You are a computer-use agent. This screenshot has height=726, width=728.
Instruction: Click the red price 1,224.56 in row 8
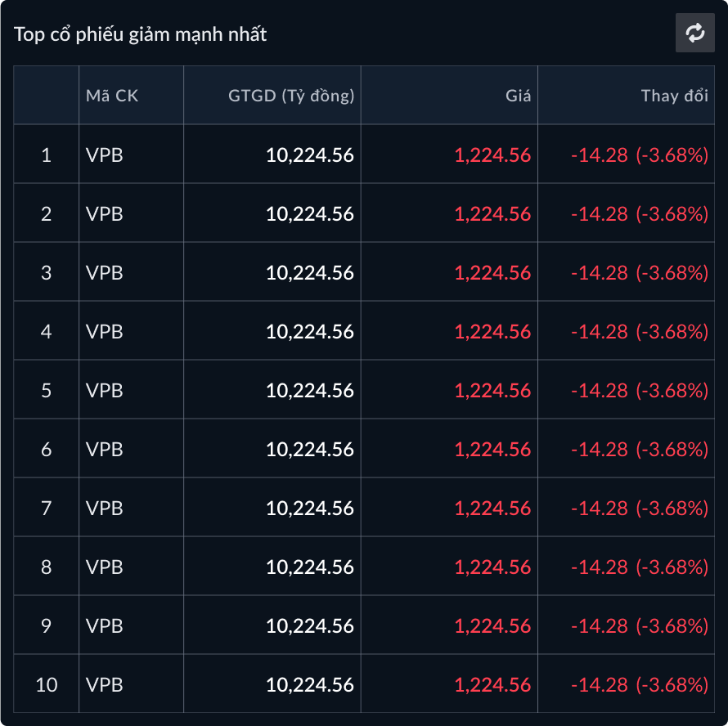coord(492,567)
